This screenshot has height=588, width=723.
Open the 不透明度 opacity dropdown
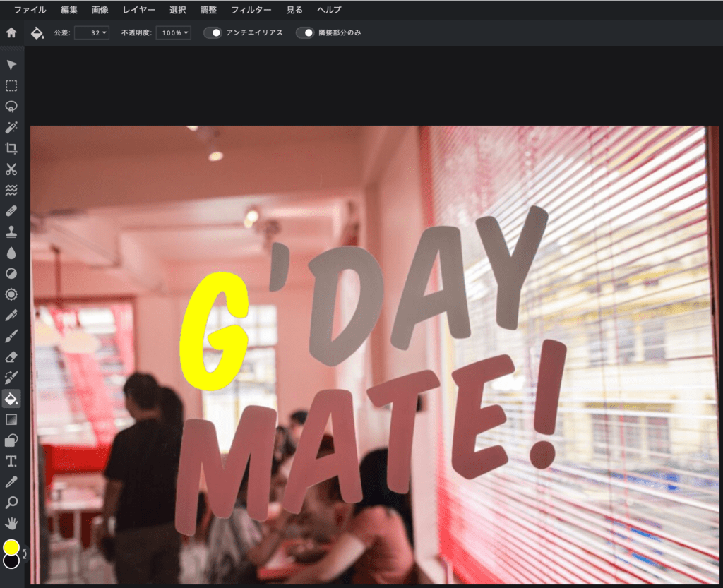pyautogui.click(x=174, y=32)
